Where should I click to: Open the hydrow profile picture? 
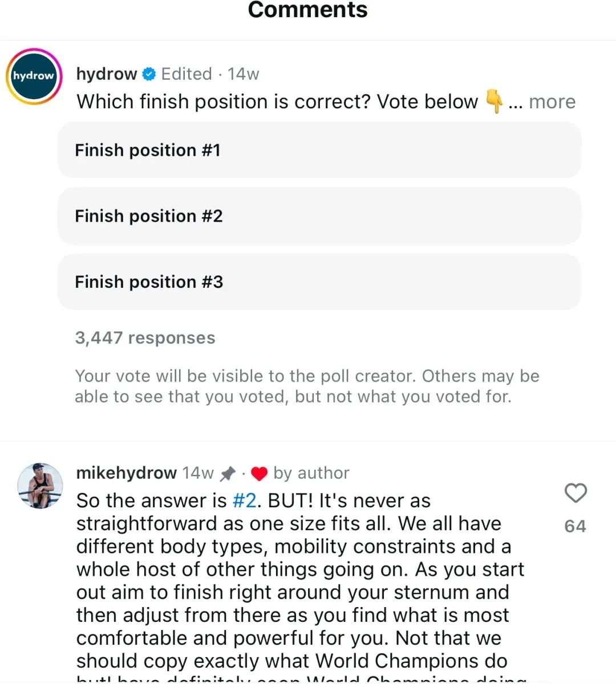(34, 76)
